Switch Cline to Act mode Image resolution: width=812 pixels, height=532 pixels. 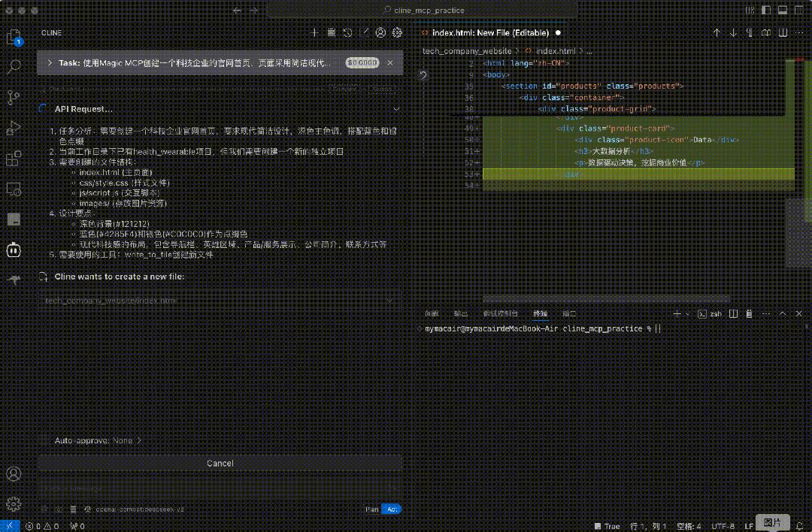pyautogui.click(x=391, y=509)
